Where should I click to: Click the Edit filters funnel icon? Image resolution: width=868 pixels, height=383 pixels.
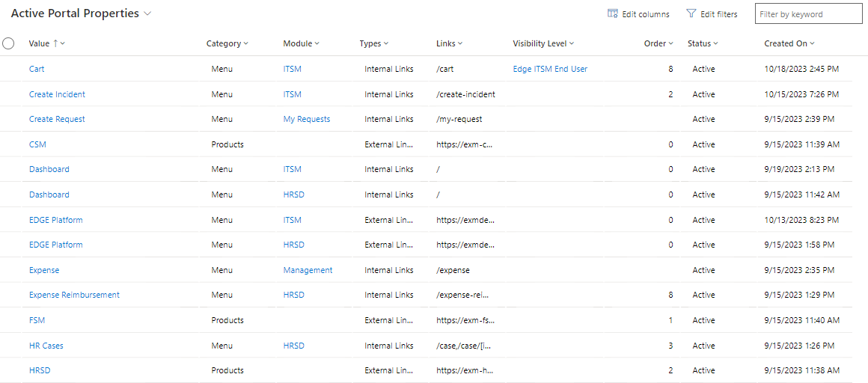pyautogui.click(x=691, y=14)
